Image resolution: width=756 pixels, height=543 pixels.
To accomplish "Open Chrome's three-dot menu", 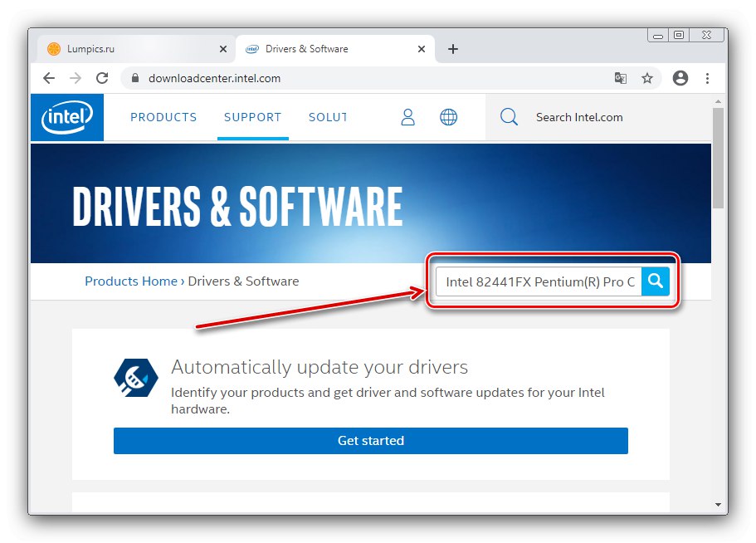I will (707, 78).
